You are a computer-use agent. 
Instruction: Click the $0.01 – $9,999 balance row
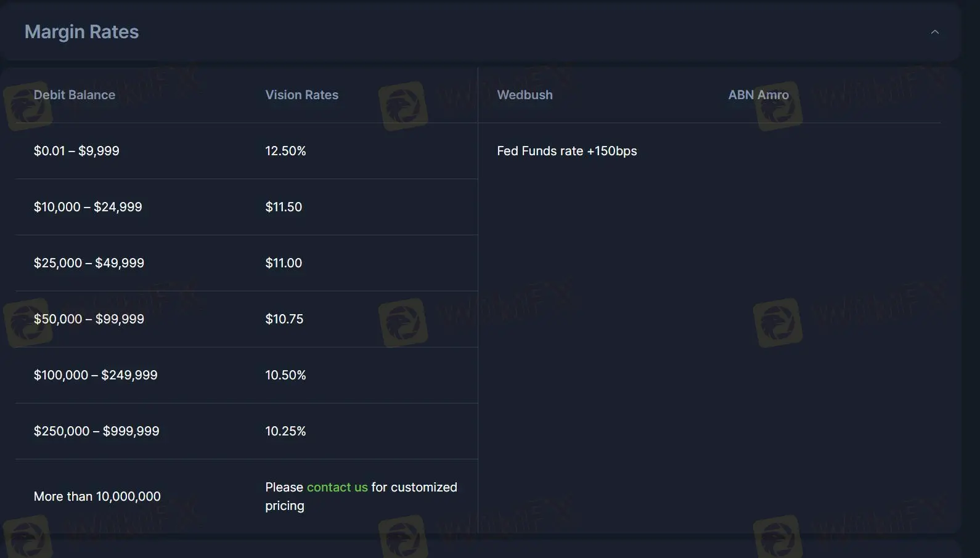coord(76,151)
